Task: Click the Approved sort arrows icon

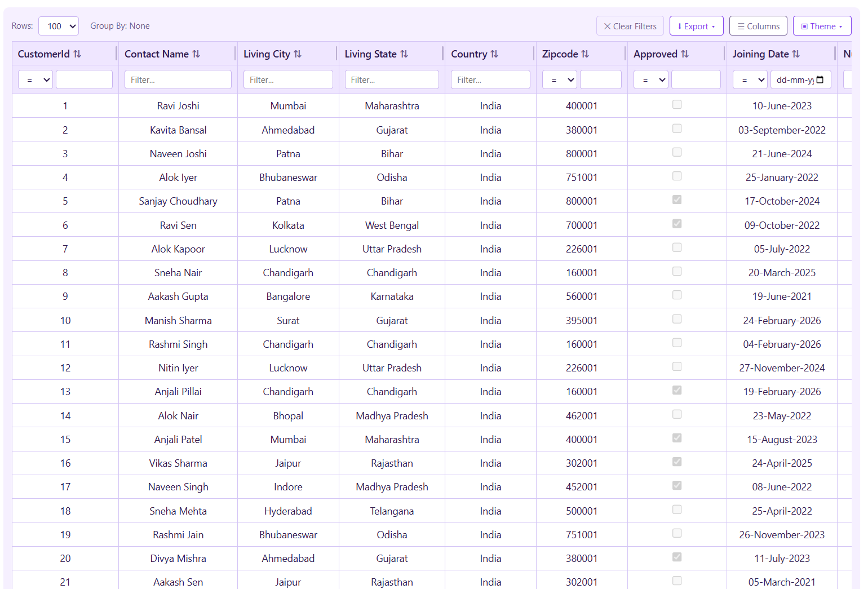Action: click(685, 54)
